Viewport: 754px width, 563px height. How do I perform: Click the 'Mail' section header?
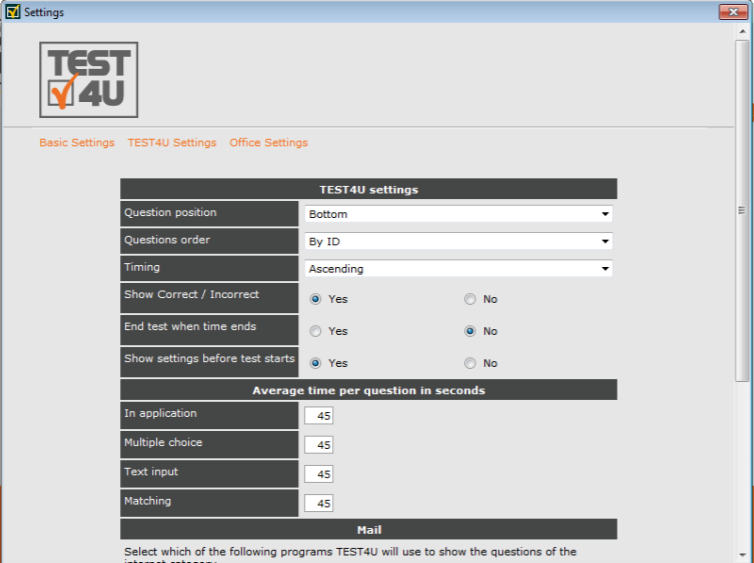click(369, 529)
